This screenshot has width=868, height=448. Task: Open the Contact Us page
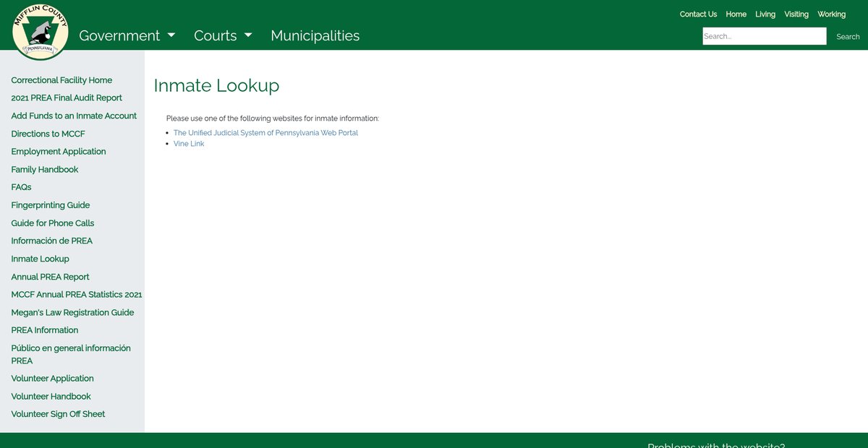coord(698,14)
